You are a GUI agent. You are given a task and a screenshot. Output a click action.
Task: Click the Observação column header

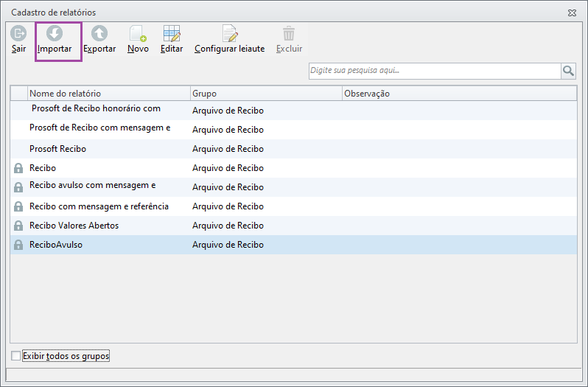pos(457,94)
